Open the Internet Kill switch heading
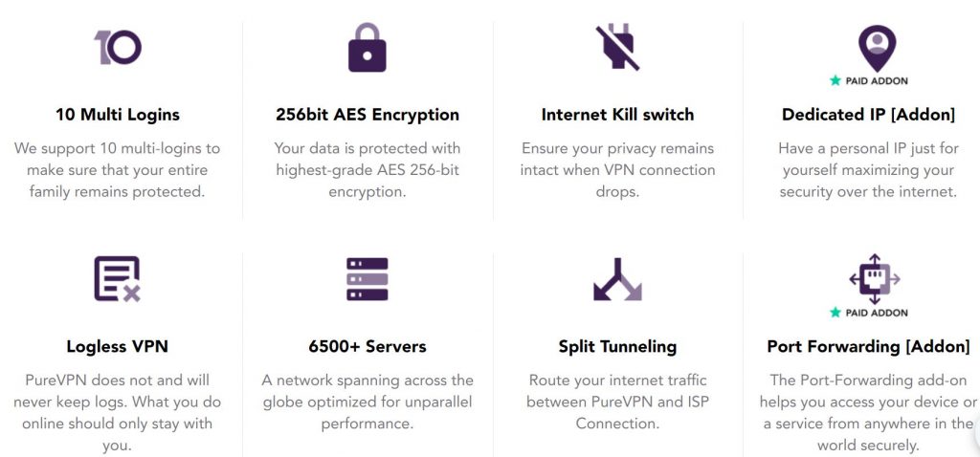The width and height of the screenshot is (980, 457). pyautogui.click(x=617, y=115)
